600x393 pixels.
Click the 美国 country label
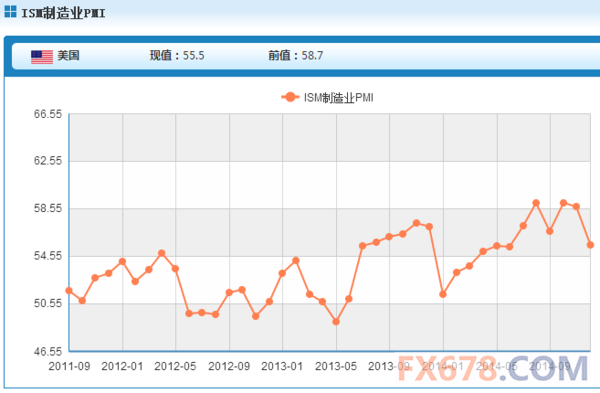click(x=68, y=55)
